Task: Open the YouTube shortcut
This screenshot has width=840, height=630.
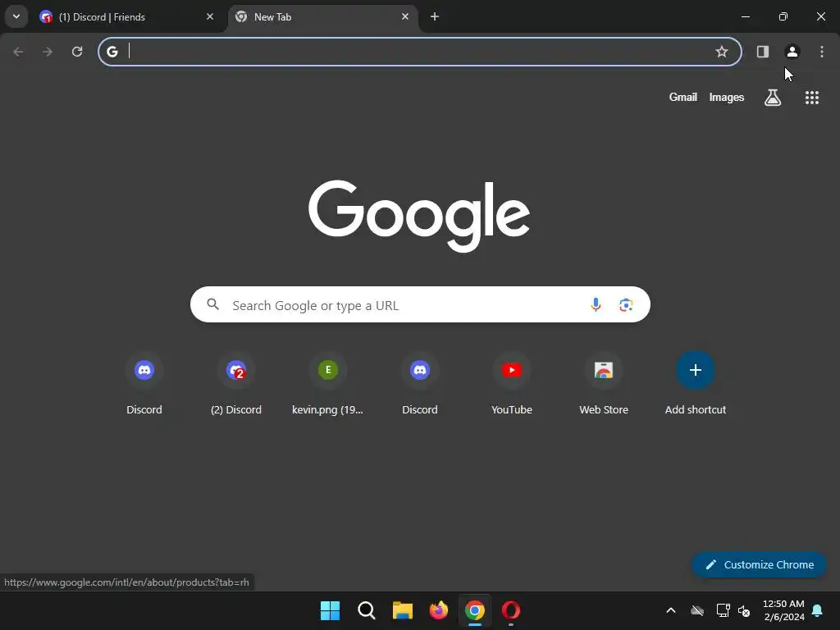Action: click(512, 384)
